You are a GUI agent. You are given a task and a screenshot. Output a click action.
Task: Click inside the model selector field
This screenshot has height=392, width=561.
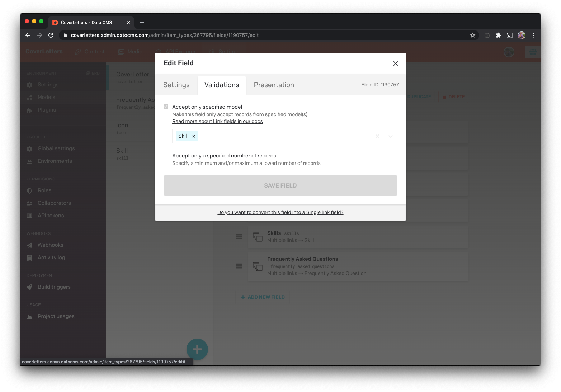click(283, 136)
